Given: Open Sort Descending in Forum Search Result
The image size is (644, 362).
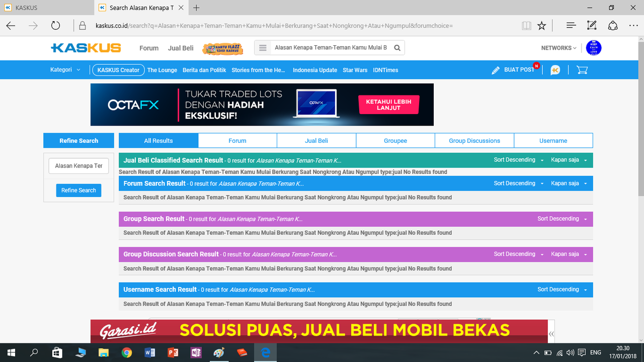Looking at the screenshot, I should pos(519,184).
